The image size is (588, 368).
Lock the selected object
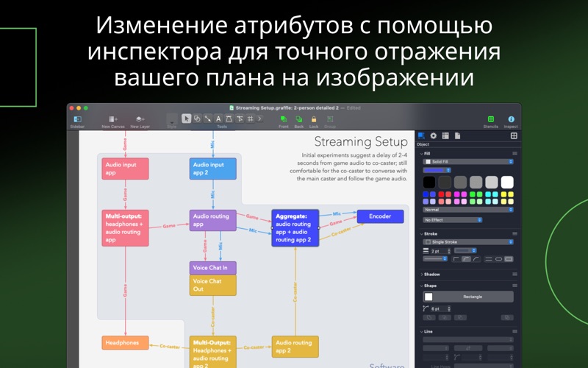(314, 121)
